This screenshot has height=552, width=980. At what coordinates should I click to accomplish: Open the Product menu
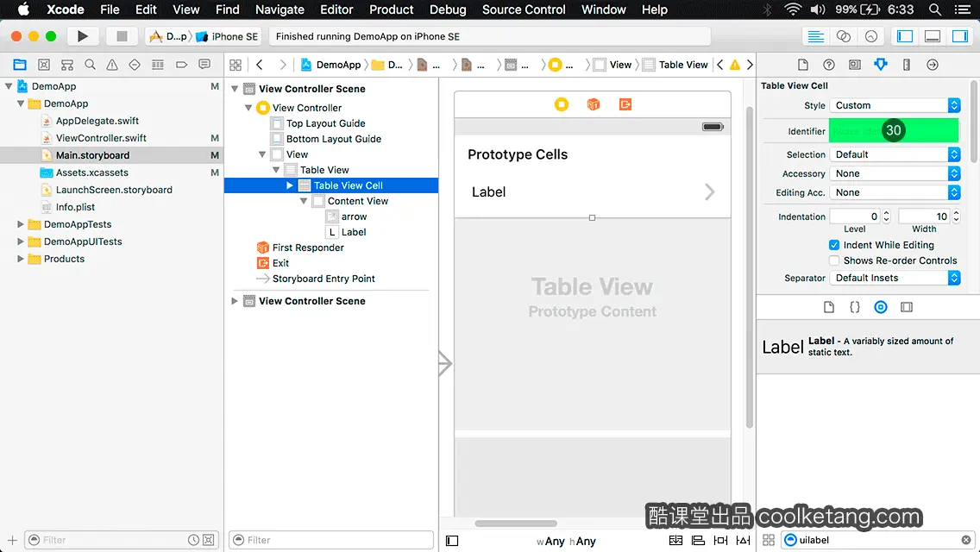point(392,9)
